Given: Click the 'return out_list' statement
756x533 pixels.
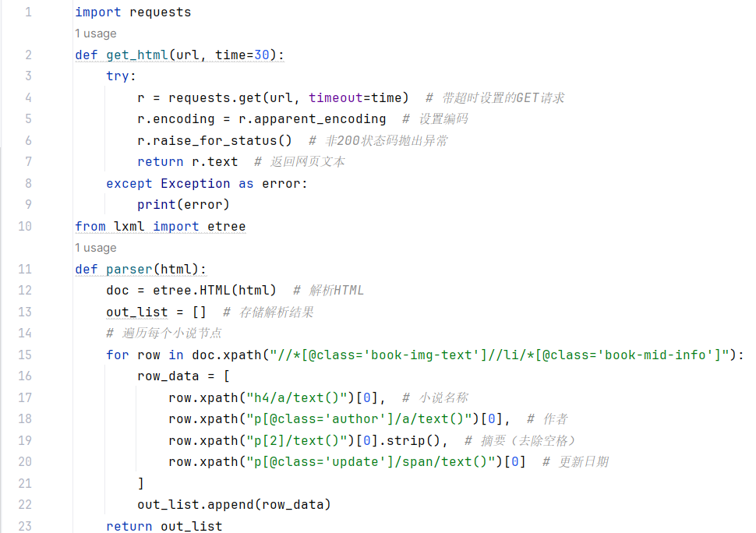Looking at the screenshot, I should click(164, 526).
